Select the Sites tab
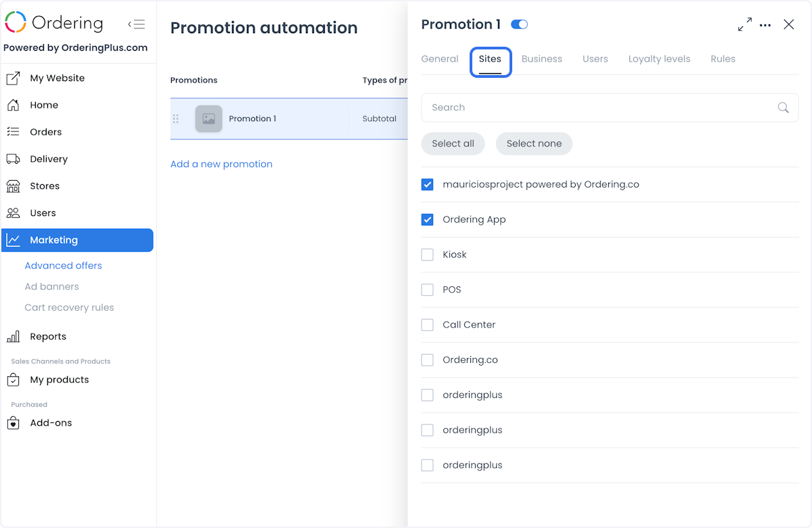 coord(490,60)
